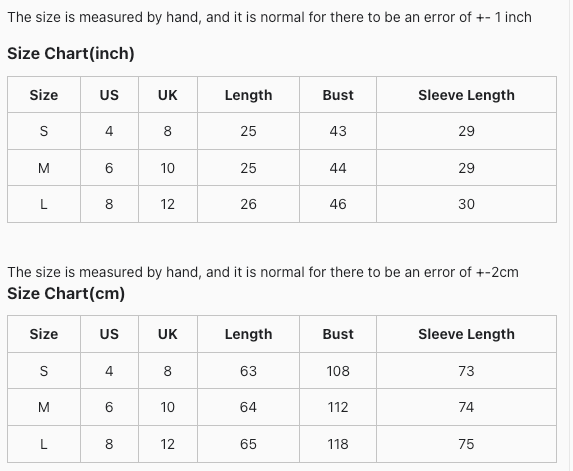Click length value 64 in cm chart
Screen dimensions: 573x471
pos(248,407)
